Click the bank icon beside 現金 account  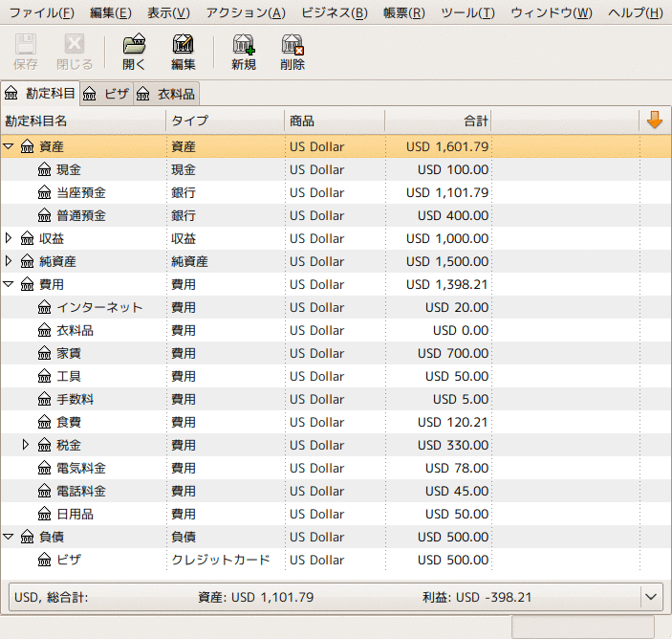pyautogui.click(x=44, y=170)
